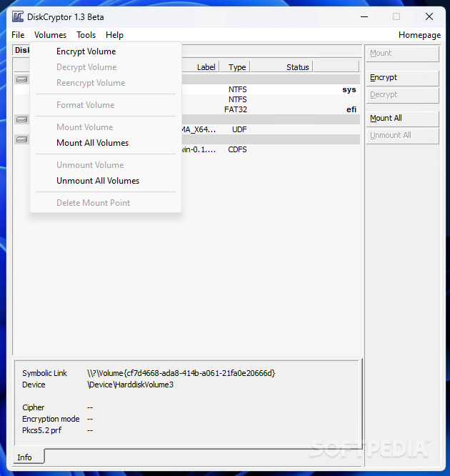Minimize the DiskCryptor window
This screenshot has width=450, height=476.
[x=364, y=16]
